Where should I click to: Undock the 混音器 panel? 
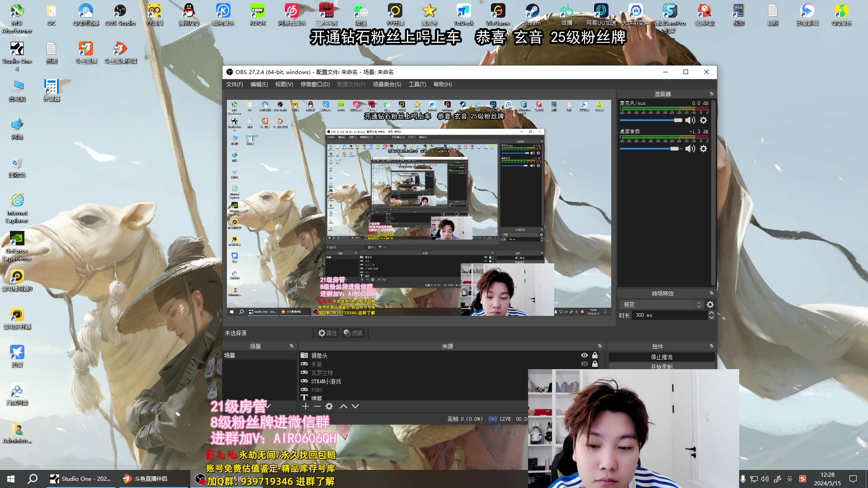click(x=711, y=94)
